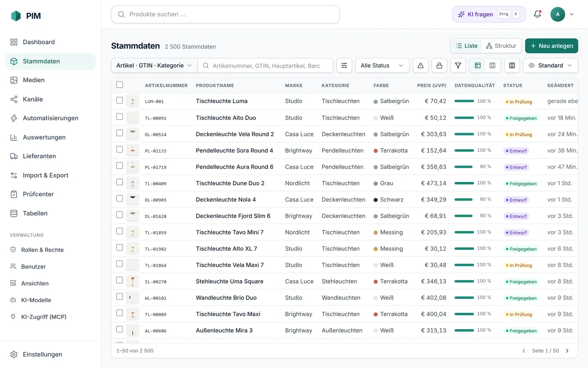Check the row for Deckenleuchte Vela Round 2

pos(120,133)
